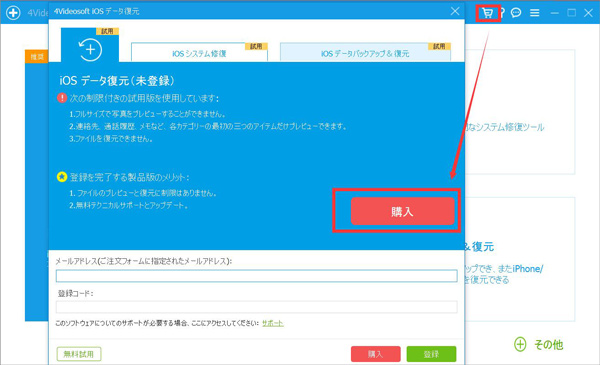The width and height of the screenshot is (600, 365).
Task: Switch to iOS データバックアップ＆復元 tab
Action: pyautogui.click(x=365, y=53)
